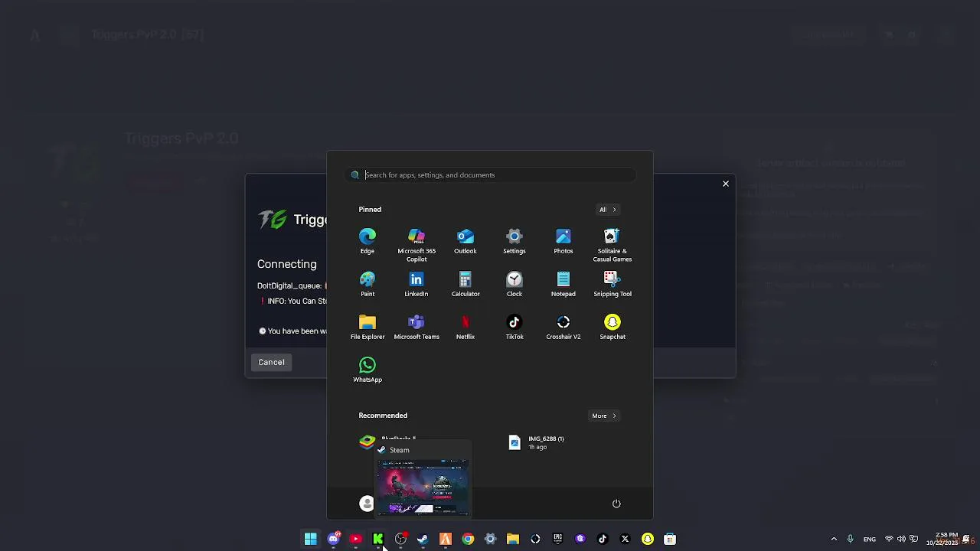
Task: Launch Notepad from pinned apps
Action: coord(563,283)
